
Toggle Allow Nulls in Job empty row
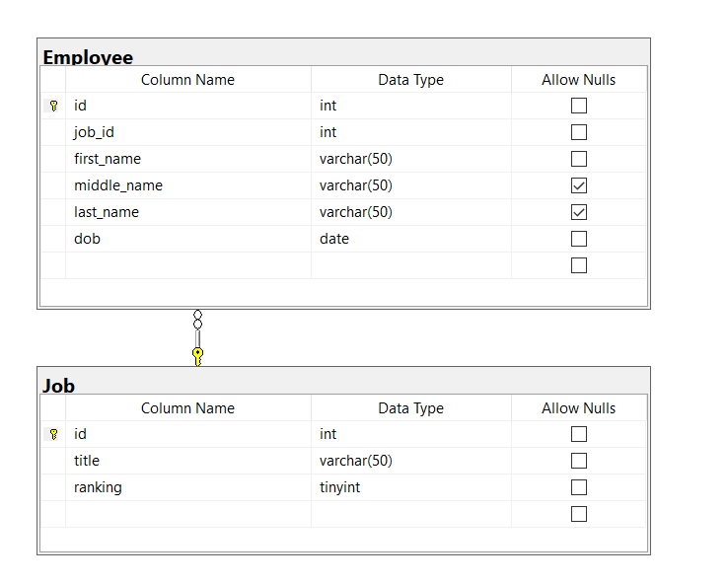point(578,514)
